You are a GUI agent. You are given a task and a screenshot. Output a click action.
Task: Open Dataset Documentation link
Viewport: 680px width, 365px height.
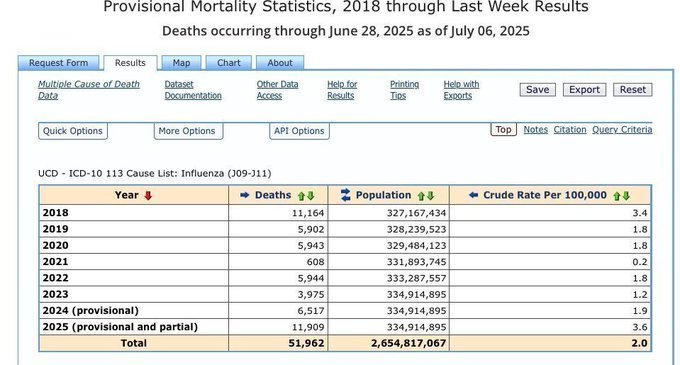[x=193, y=90]
